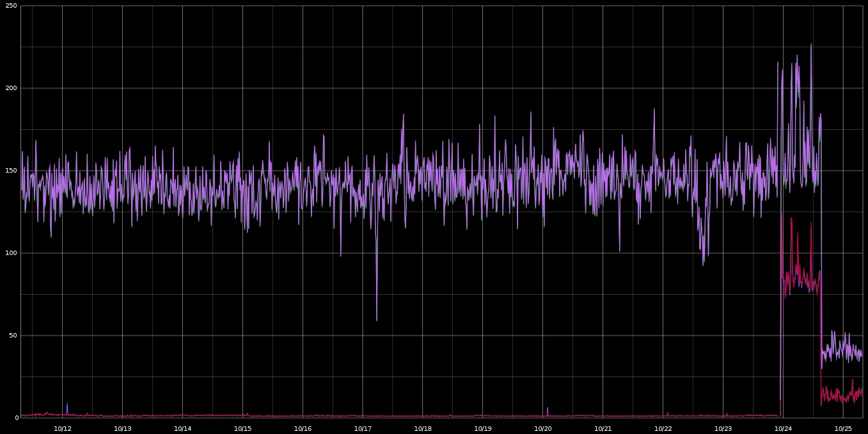This screenshot has height=434, width=868.
Task: Click the 10/17 date marker
Action: [x=363, y=428]
